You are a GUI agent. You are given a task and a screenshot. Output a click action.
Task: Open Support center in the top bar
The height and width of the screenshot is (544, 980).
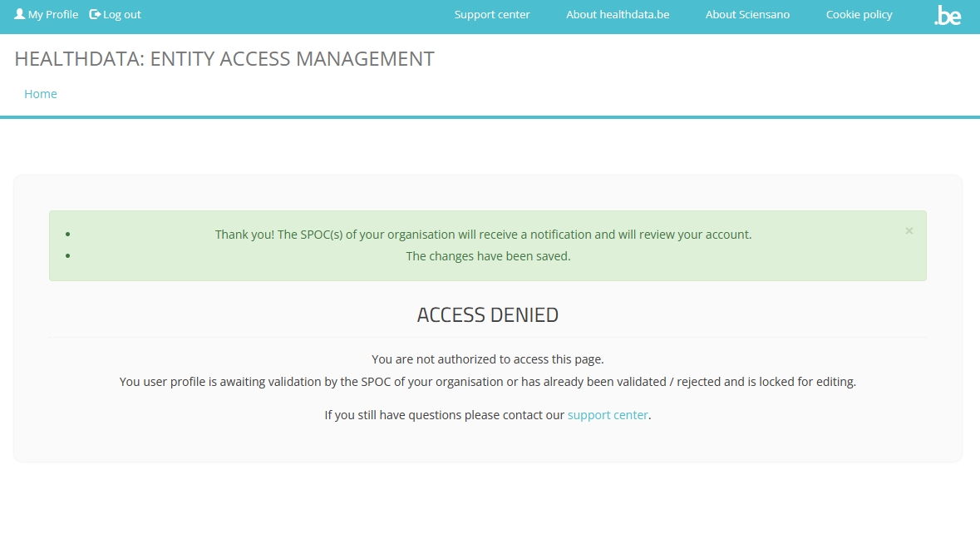point(492,14)
